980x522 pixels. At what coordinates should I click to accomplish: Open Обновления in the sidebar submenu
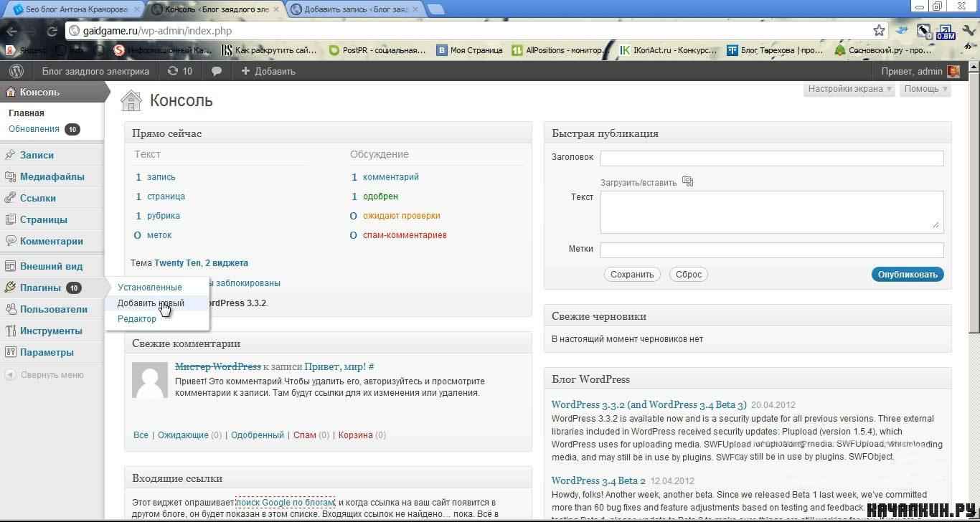pyautogui.click(x=34, y=129)
